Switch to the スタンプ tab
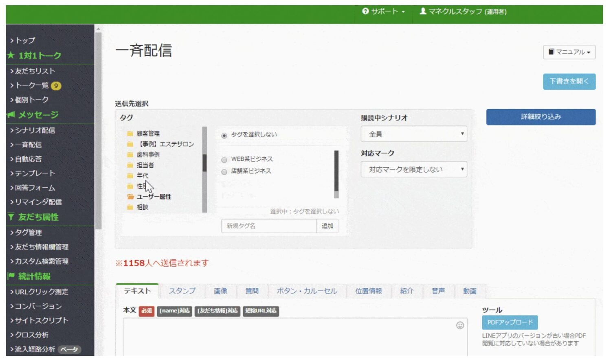Screen dimensions: 611x364 [x=182, y=291]
